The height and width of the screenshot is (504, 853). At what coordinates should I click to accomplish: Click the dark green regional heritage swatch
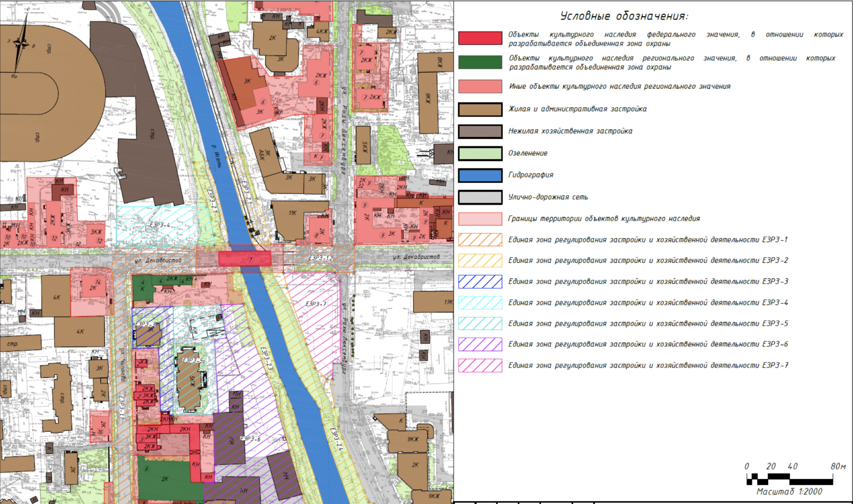480,62
